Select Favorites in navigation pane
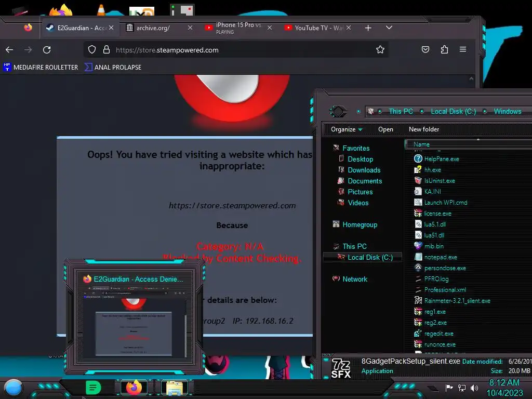Image resolution: width=532 pixels, height=399 pixels. tap(356, 148)
